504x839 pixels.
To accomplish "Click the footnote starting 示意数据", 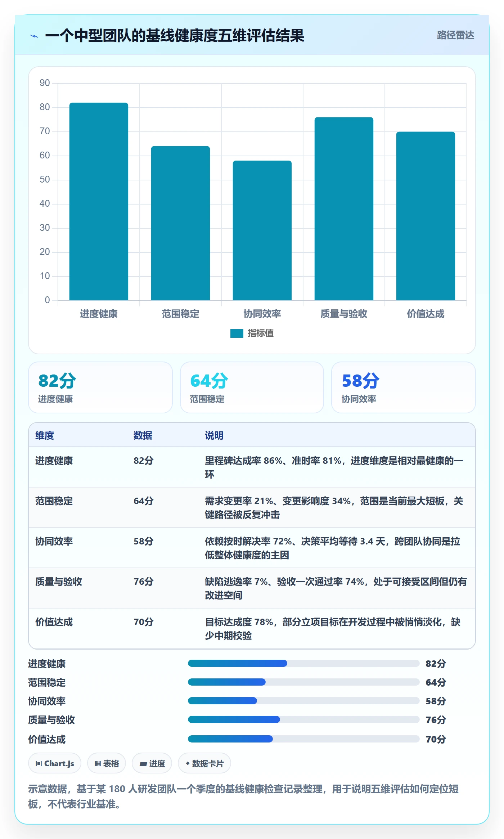I will (x=243, y=797).
